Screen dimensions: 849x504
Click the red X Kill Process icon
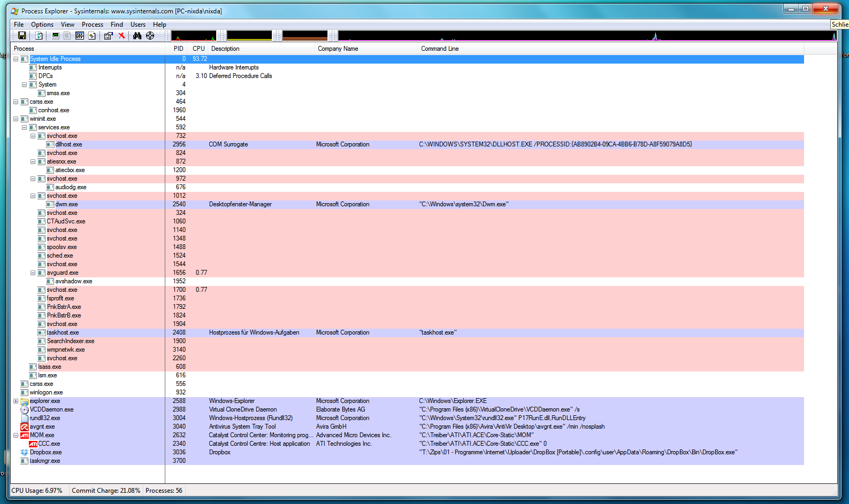coord(122,36)
